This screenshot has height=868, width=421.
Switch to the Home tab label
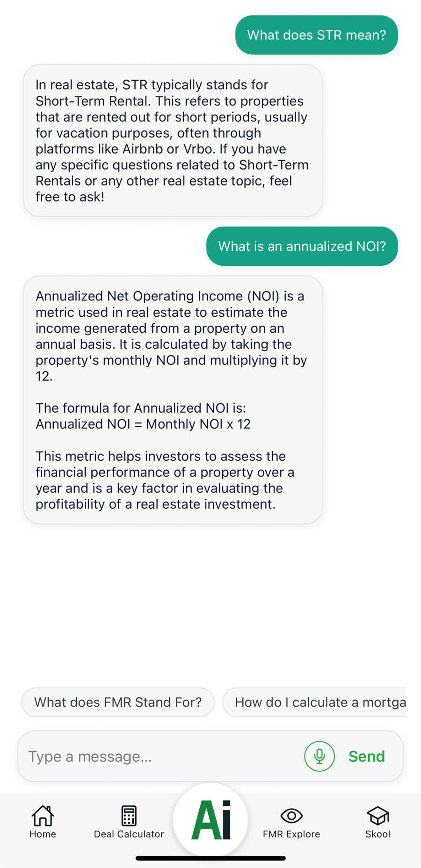point(43,834)
